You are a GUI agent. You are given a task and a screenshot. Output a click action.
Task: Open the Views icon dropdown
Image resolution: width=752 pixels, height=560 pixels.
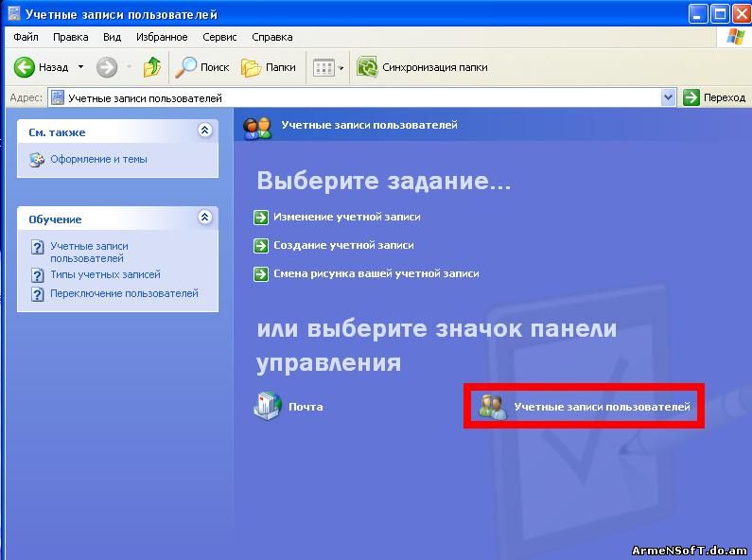coord(341,68)
